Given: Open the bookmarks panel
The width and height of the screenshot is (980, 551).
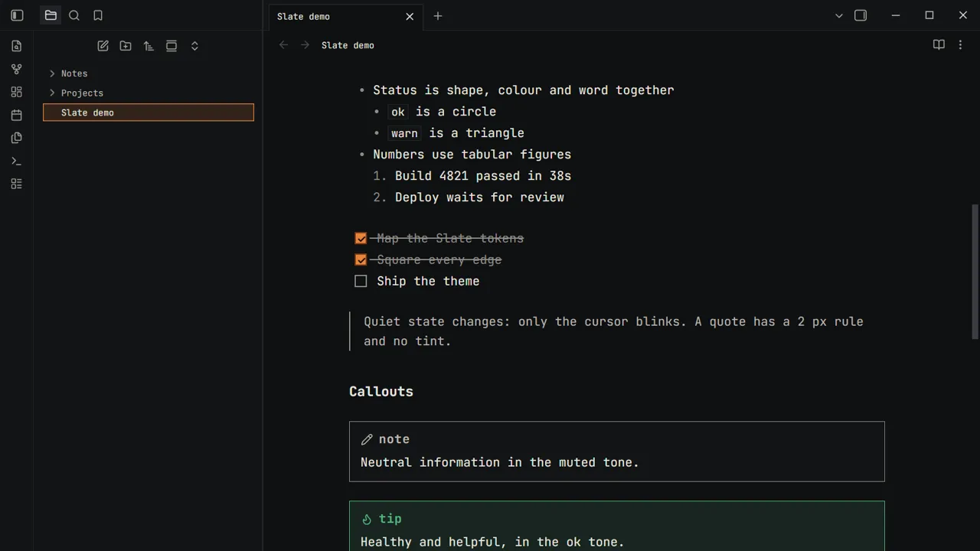Looking at the screenshot, I should coord(98,15).
